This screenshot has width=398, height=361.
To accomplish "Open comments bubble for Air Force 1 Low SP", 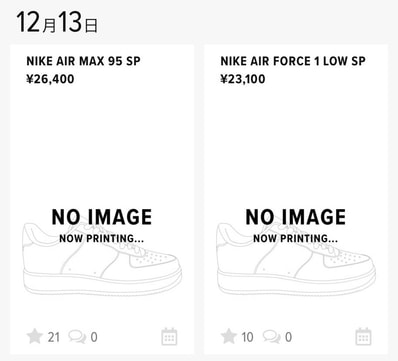I will pyautogui.click(x=271, y=337).
